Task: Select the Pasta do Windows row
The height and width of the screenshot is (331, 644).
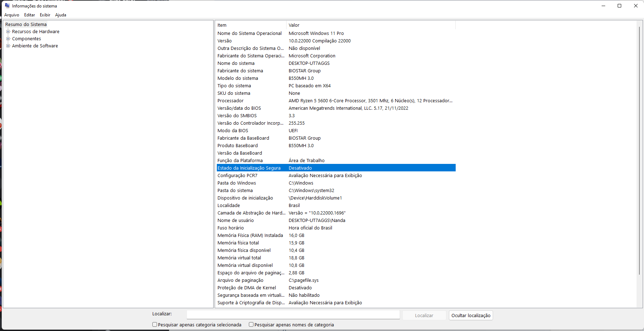Action: tap(336, 183)
